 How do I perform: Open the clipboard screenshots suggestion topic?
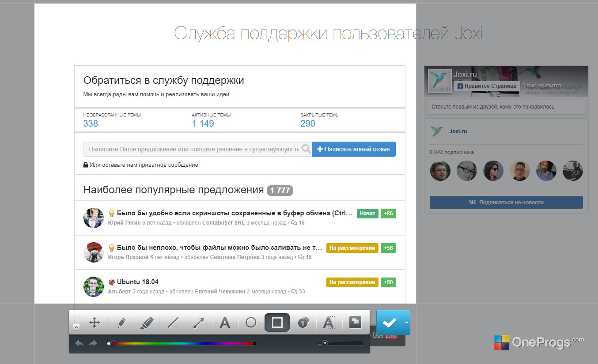(x=235, y=214)
